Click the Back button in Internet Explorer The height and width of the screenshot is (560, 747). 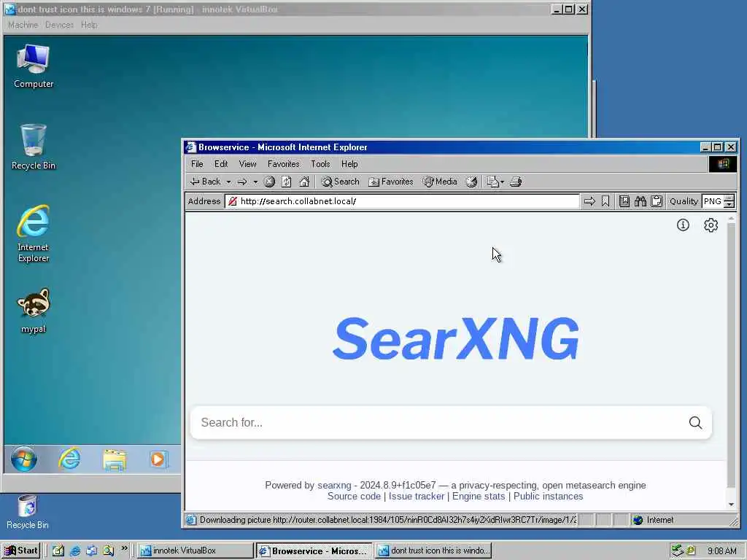click(x=205, y=182)
